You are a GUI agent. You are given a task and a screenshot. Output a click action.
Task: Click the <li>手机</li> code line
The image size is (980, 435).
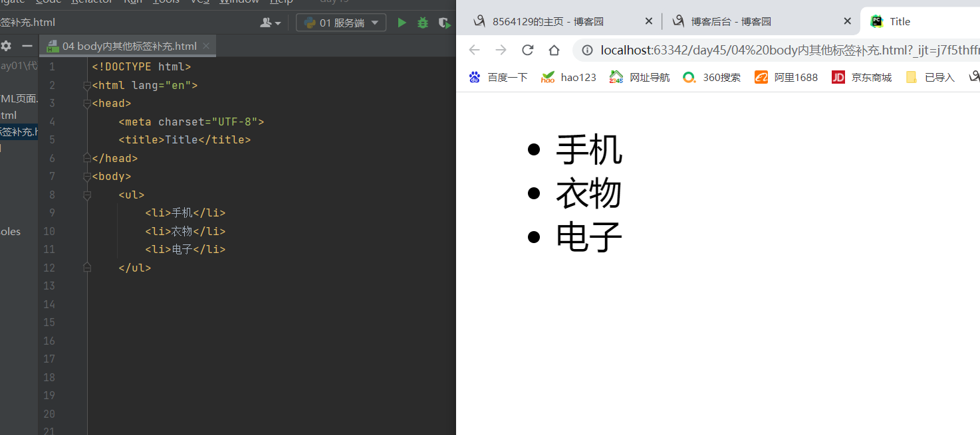(185, 213)
